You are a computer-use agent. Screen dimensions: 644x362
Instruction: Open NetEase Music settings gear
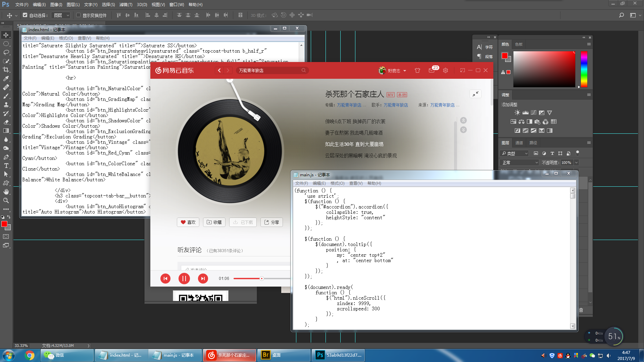click(445, 70)
